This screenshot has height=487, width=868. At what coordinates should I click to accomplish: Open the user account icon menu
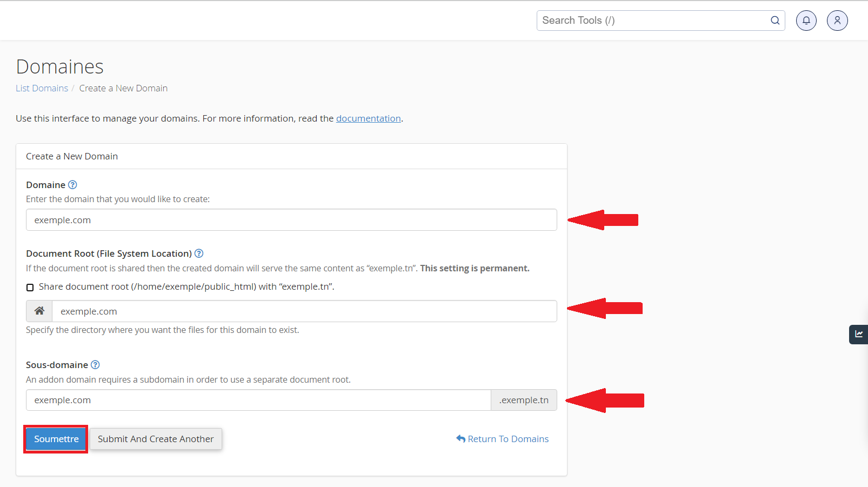click(x=837, y=21)
